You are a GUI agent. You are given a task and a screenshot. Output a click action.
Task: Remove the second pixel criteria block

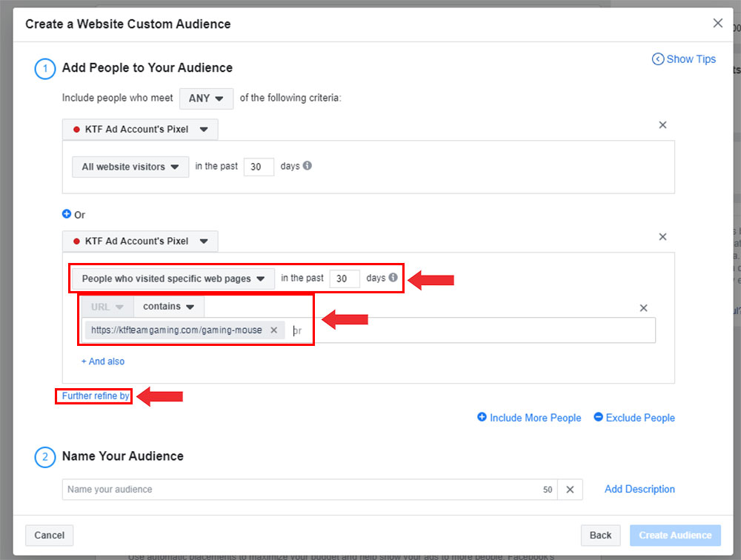[662, 237]
